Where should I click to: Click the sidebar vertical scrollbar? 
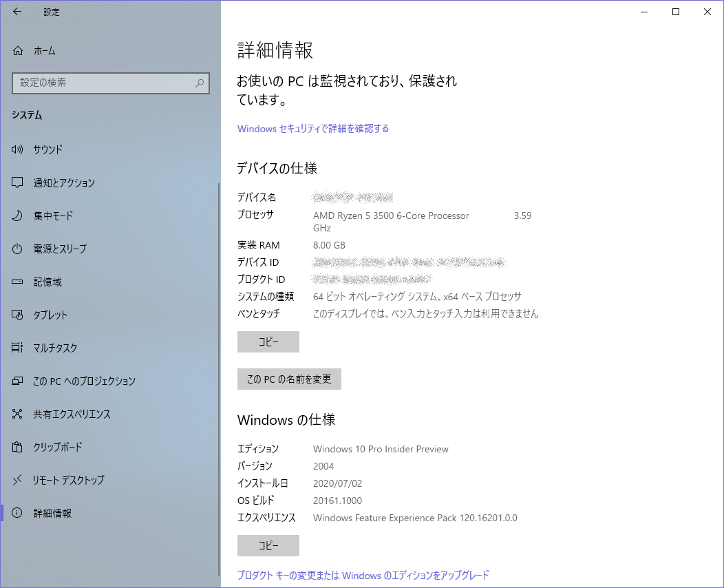click(x=220, y=379)
